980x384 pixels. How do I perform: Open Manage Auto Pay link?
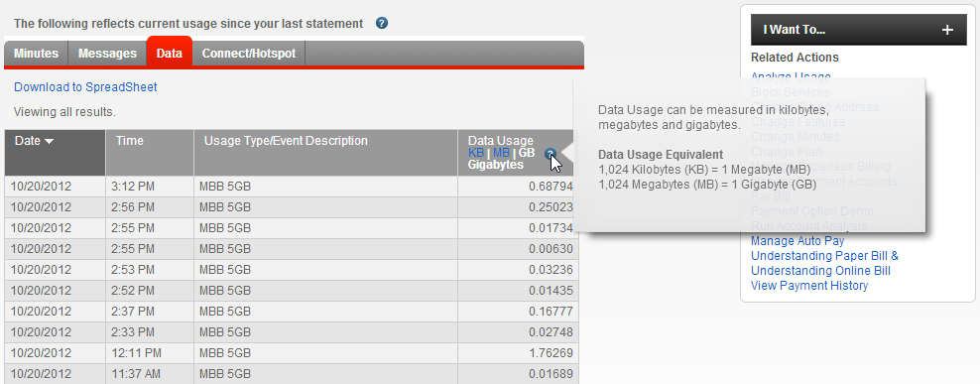[797, 241]
